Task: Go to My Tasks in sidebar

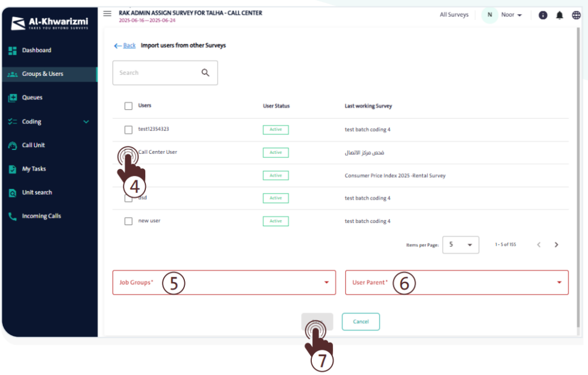Action: pos(34,169)
